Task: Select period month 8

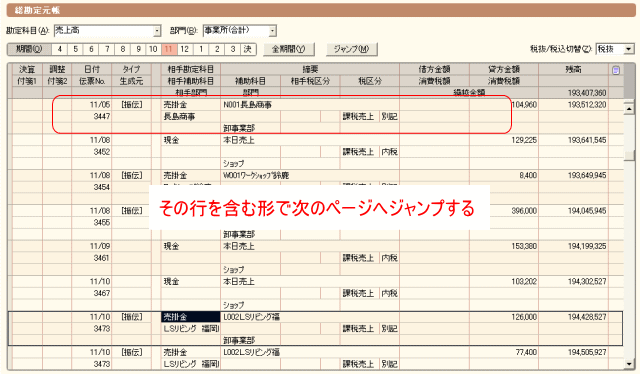Action: click(x=122, y=49)
